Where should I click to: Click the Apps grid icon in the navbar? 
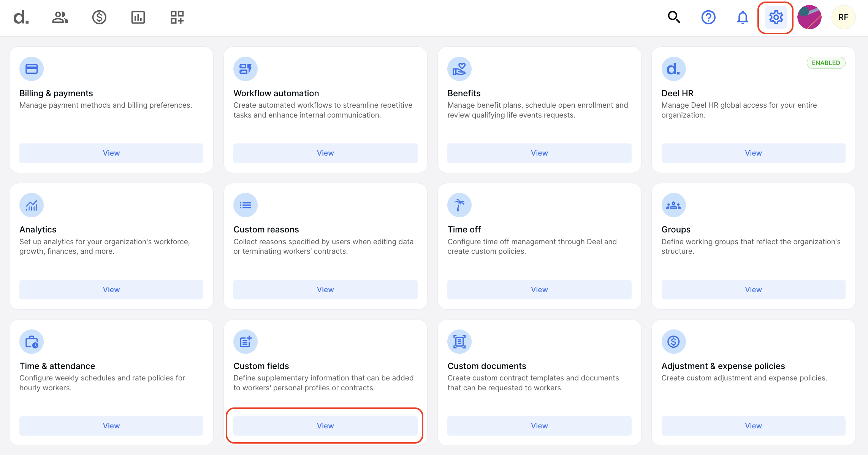coord(177,17)
